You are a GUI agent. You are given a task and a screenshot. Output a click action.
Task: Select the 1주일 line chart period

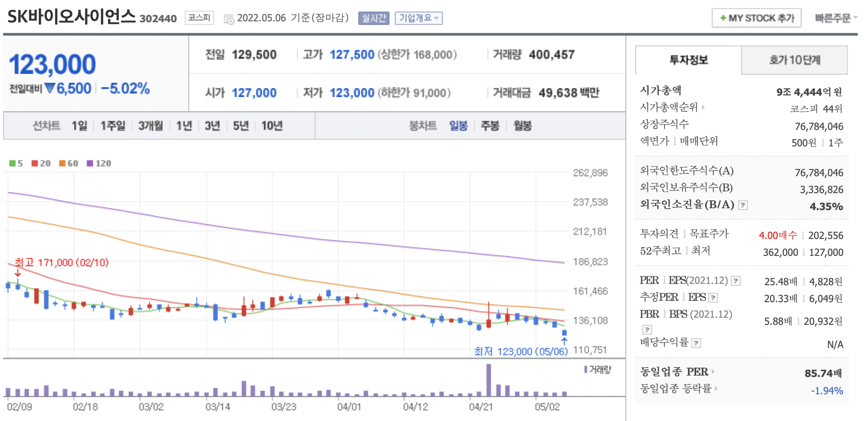click(113, 126)
